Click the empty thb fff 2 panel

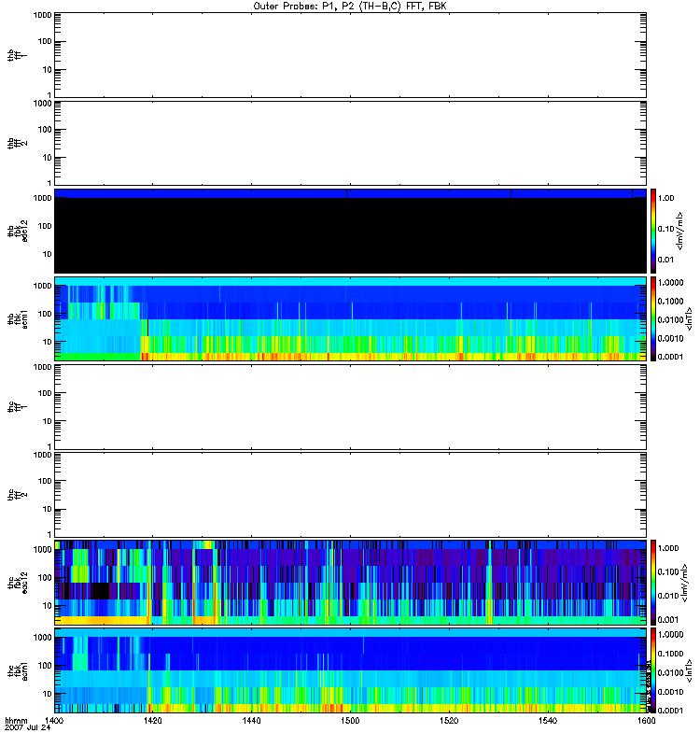pos(350,143)
